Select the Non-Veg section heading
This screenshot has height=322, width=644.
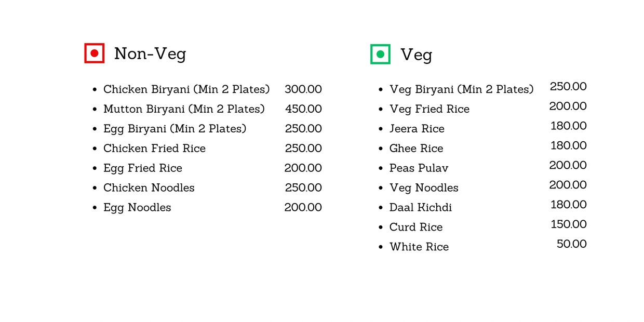pyautogui.click(x=150, y=53)
